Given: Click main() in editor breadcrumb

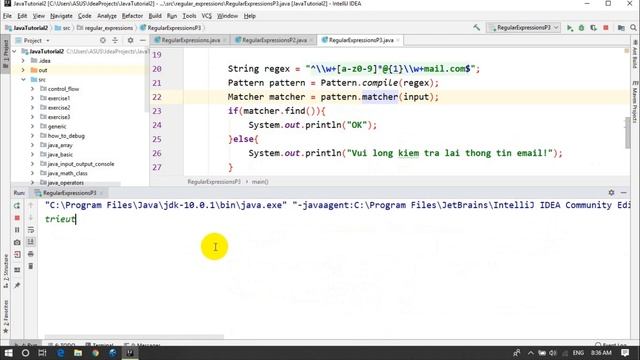Looking at the screenshot, I should tap(260, 182).
